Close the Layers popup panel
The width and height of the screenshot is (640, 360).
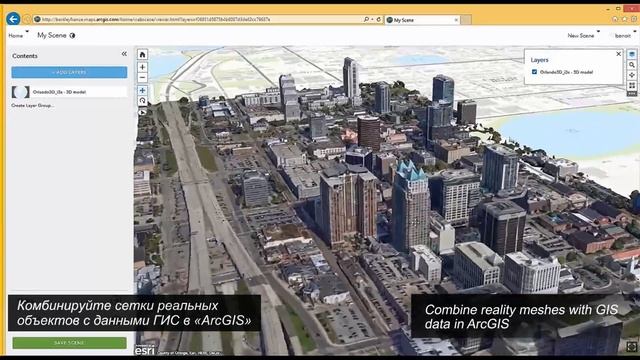618,54
